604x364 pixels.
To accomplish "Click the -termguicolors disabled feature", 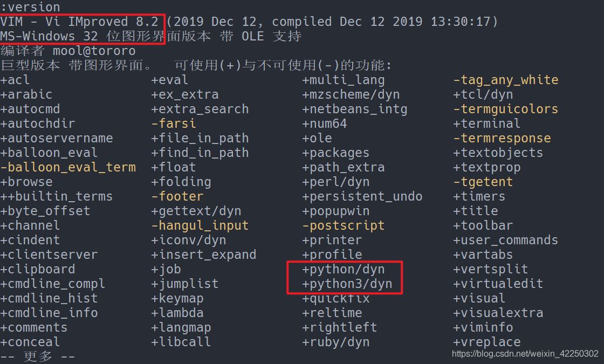I will [498, 109].
